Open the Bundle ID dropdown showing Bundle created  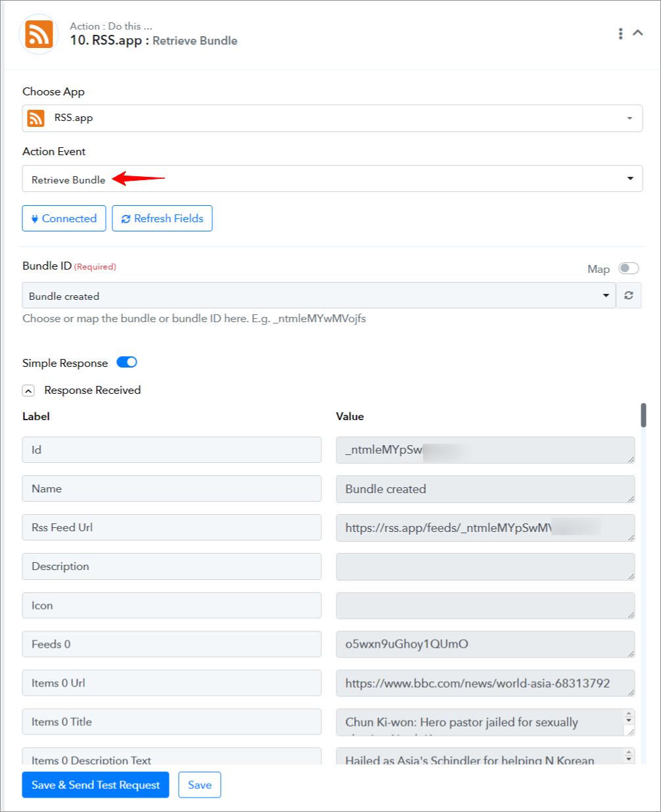pyautogui.click(x=319, y=296)
